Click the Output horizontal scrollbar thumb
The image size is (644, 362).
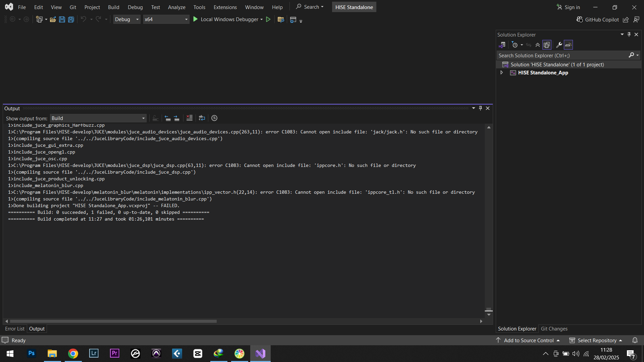pyautogui.click(x=113, y=321)
